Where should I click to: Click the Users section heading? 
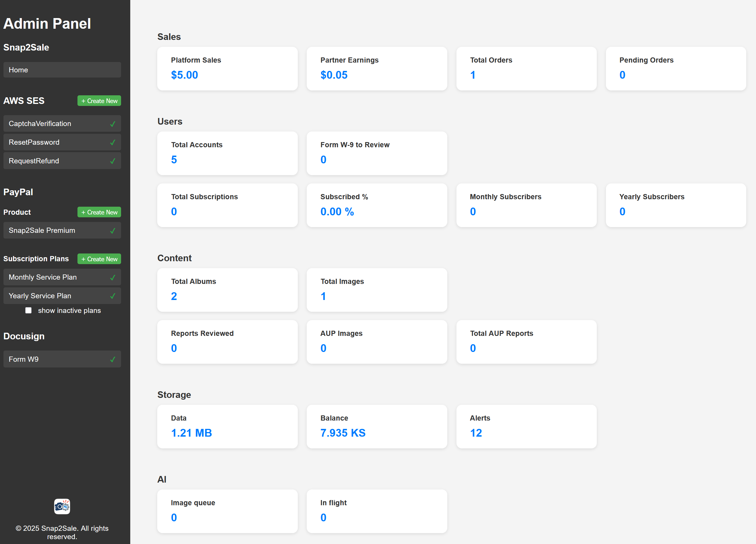pyautogui.click(x=170, y=121)
